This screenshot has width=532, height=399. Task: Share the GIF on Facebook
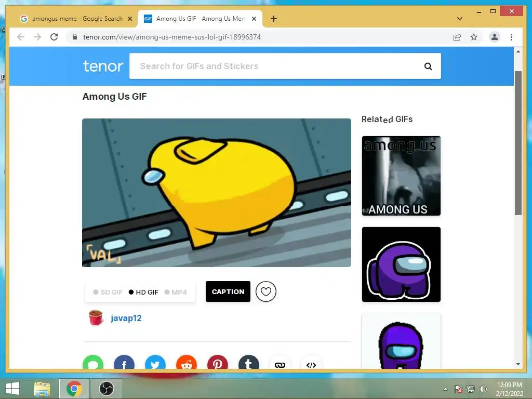click(x=124, y=362)
